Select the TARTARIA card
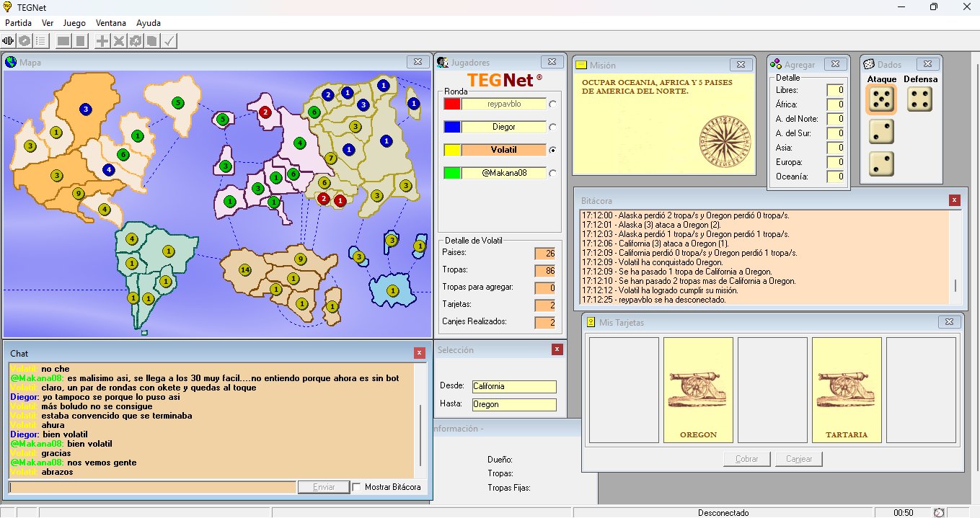This screenshot has width=980, height=518. [847, 390]
